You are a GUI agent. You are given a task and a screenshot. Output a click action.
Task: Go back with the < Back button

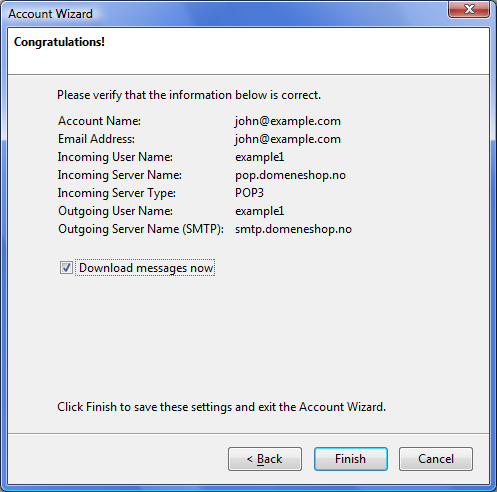[x=265, y=459]
